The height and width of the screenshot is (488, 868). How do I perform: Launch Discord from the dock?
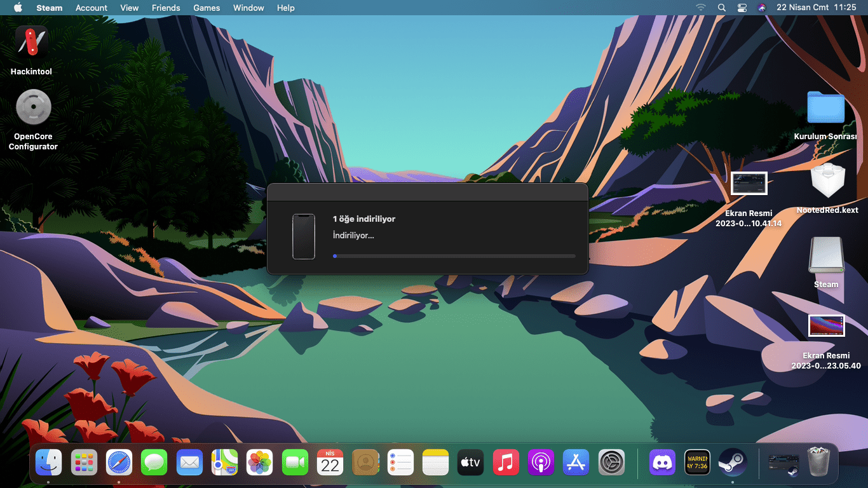(x=662, y=462)
